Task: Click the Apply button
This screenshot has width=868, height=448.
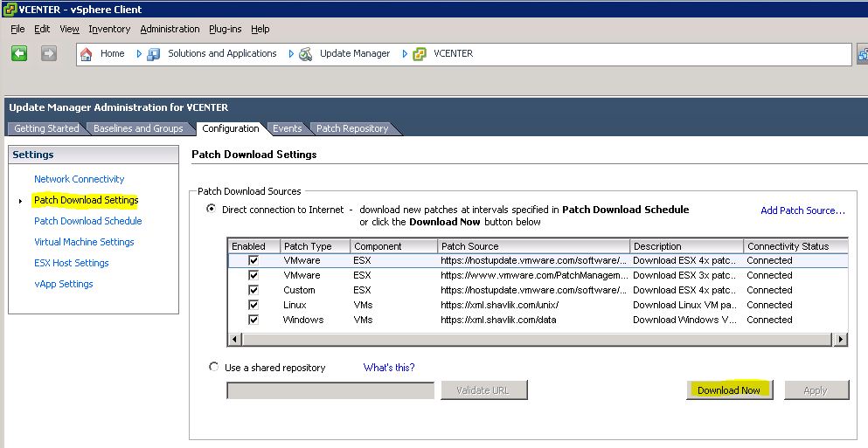Action: [x=816, y=390]
